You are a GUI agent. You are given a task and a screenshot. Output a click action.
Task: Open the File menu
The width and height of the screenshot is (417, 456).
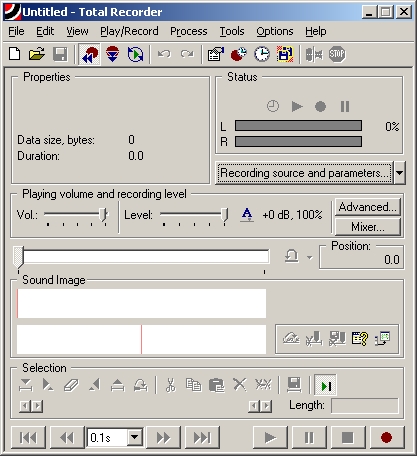pyautogui.click(x=16, y=31)
